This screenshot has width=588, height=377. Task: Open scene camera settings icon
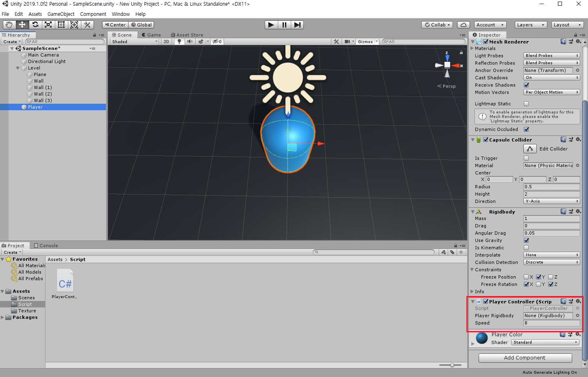click(348, 41)
